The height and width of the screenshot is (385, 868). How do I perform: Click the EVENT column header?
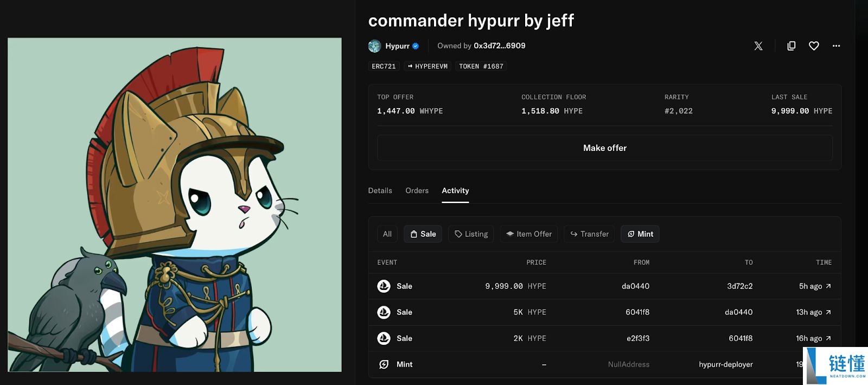click(x=387, y=262)
